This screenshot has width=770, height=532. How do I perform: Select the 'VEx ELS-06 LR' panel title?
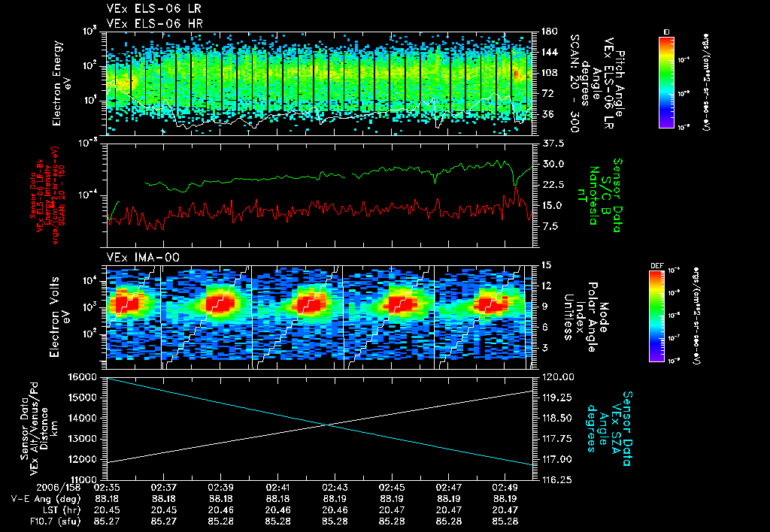153,9
